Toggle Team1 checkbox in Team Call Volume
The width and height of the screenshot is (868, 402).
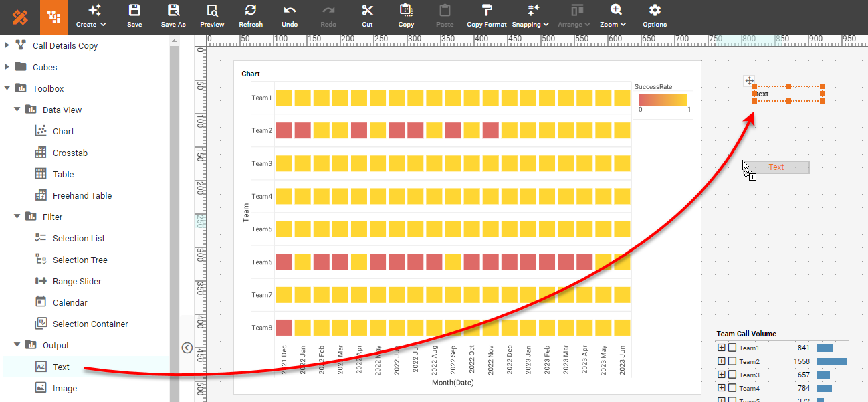click(732, 348)
